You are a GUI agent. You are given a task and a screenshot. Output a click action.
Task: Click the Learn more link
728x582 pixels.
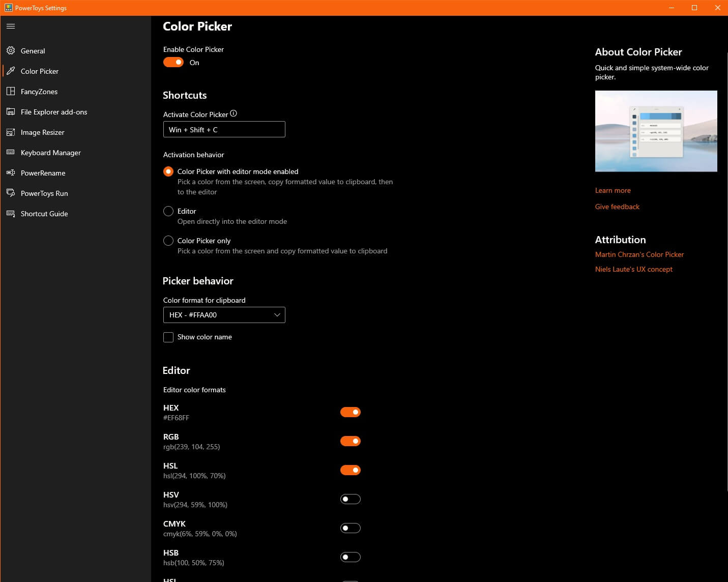(x=613, y=190)
